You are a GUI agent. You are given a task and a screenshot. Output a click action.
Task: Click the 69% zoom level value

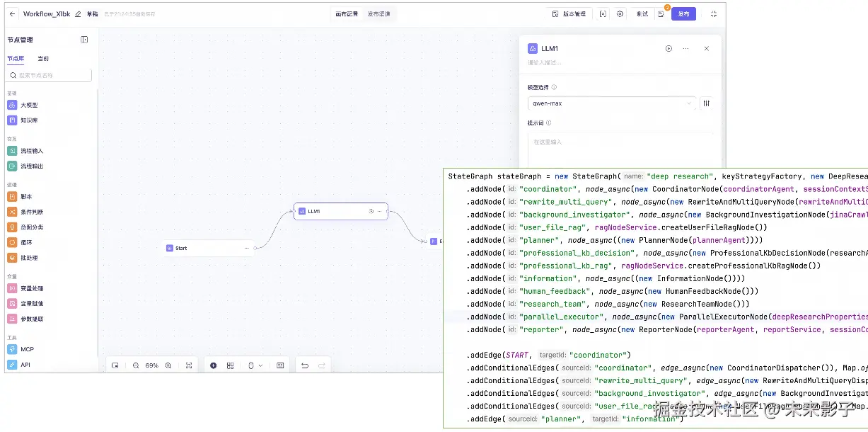(152, 365)
